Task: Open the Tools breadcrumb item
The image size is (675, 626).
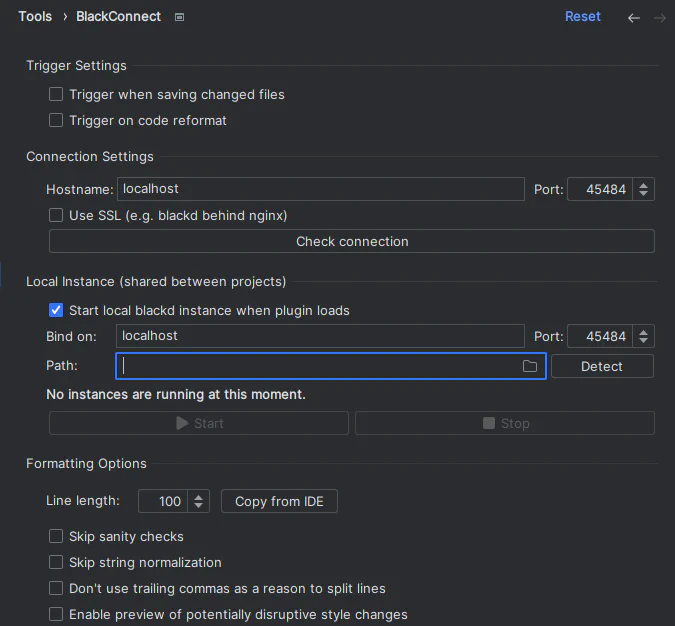Action: [35, 17]
